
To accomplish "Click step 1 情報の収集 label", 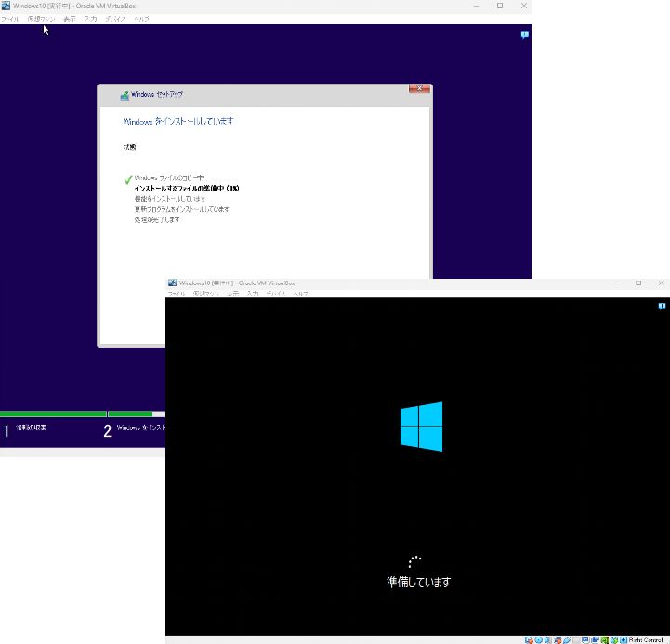I will coord(31,427).
